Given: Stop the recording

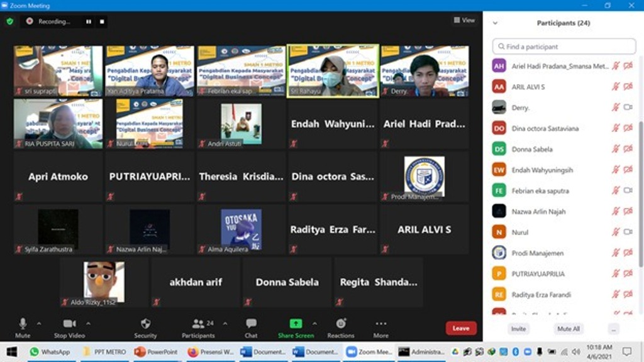Looking at the screenshot, I should point(102,21).
